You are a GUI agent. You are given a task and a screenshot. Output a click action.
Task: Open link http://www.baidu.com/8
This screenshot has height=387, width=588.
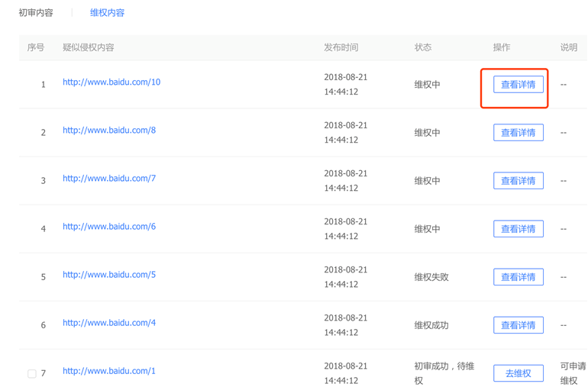[109, 131]
